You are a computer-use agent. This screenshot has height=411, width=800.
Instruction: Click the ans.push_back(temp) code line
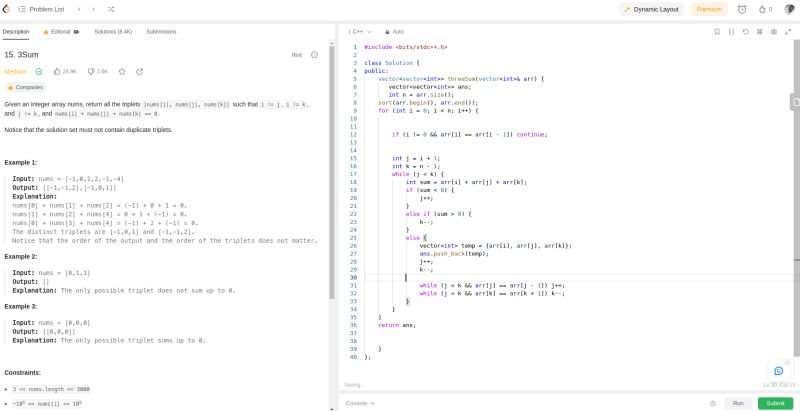click(454, 253)
